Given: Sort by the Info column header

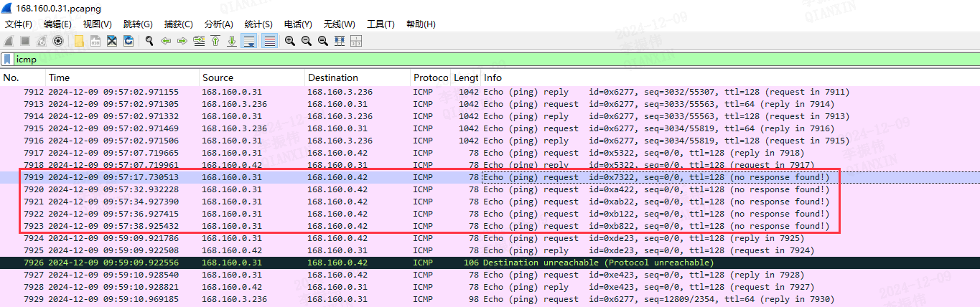Looking at the screenshot, I should click(x=730, y=77).
